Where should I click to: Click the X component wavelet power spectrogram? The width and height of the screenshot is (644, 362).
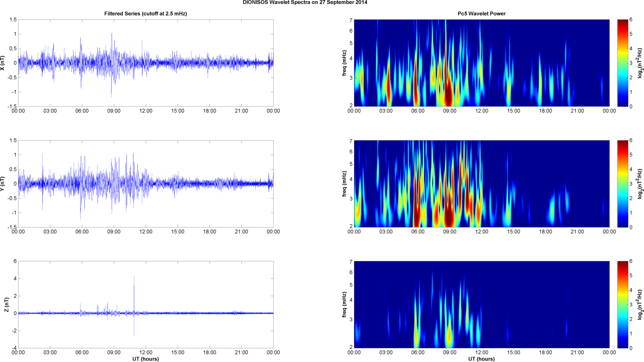pos(481,63)
